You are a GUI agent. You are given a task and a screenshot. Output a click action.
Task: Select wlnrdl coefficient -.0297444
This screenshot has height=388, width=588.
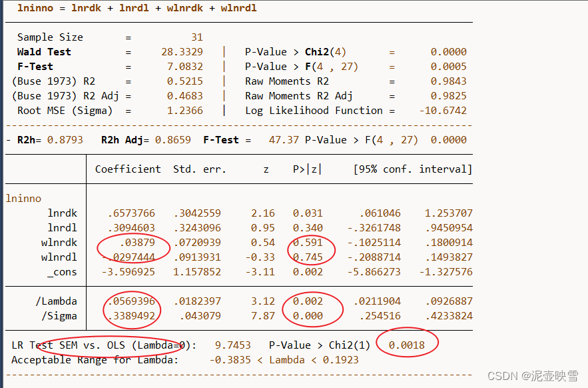click(x=129, y=257)
